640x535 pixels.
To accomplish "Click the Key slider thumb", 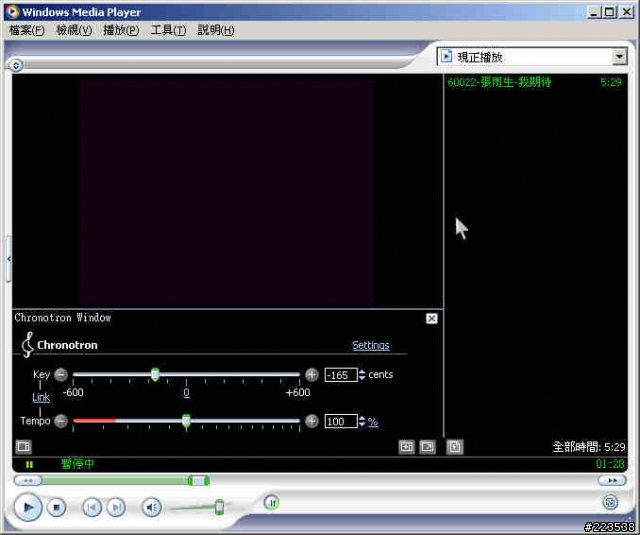I will coord(155,374).
